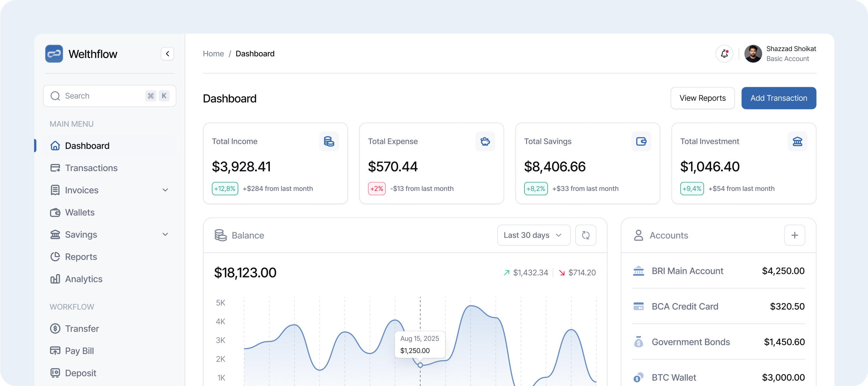
Task: Click the Welthflow logo icon
Action: (x=54, y=54)
